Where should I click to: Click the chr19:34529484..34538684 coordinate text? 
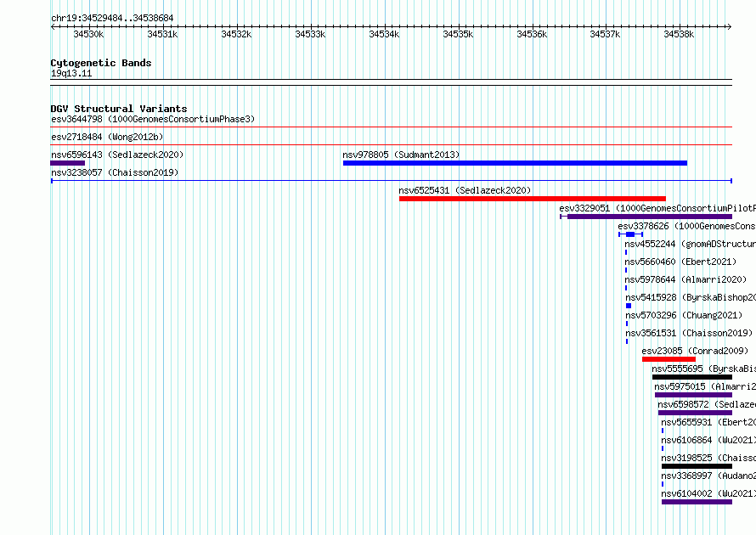coord(112,19)
